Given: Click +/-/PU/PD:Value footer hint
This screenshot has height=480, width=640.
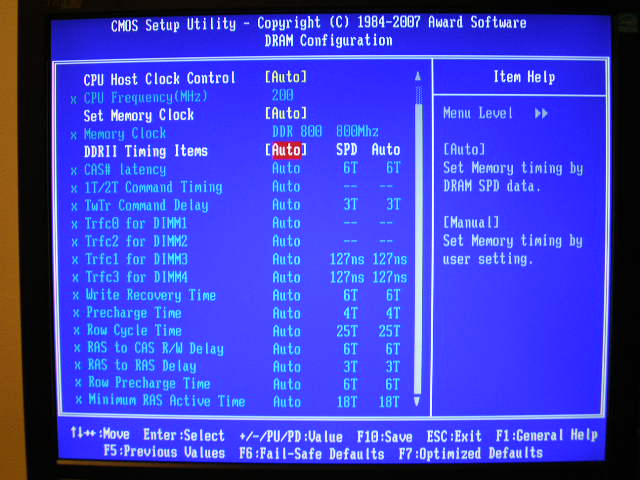Looking at the screenshot, I should tap(291, 437).
